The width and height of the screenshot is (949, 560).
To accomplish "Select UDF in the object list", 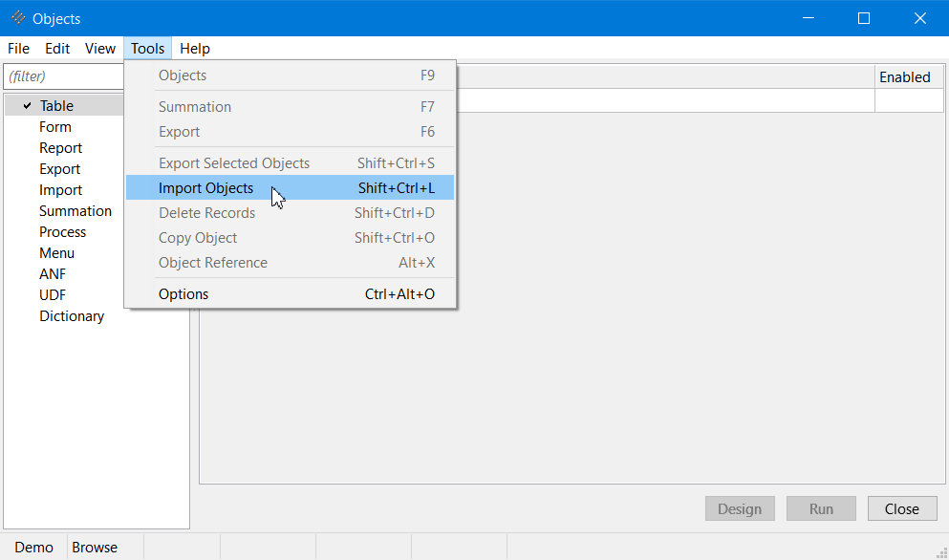I will click(53, 295).
